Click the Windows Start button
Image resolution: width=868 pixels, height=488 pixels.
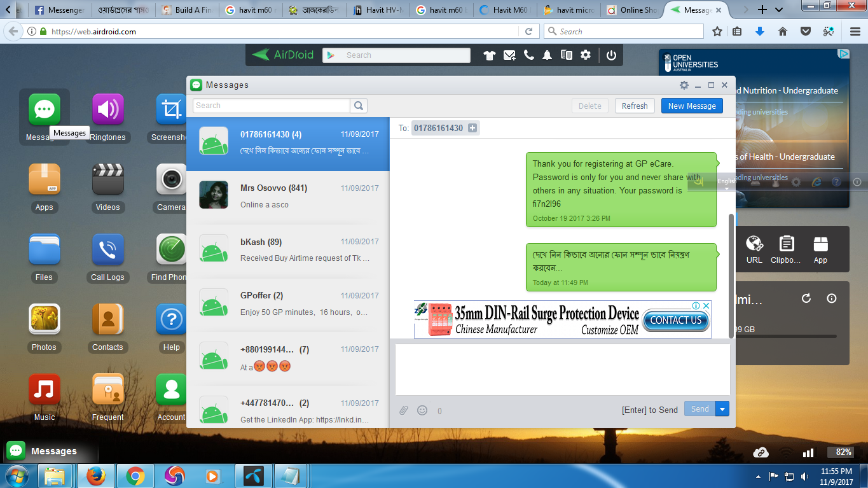(x=17, y=476)
